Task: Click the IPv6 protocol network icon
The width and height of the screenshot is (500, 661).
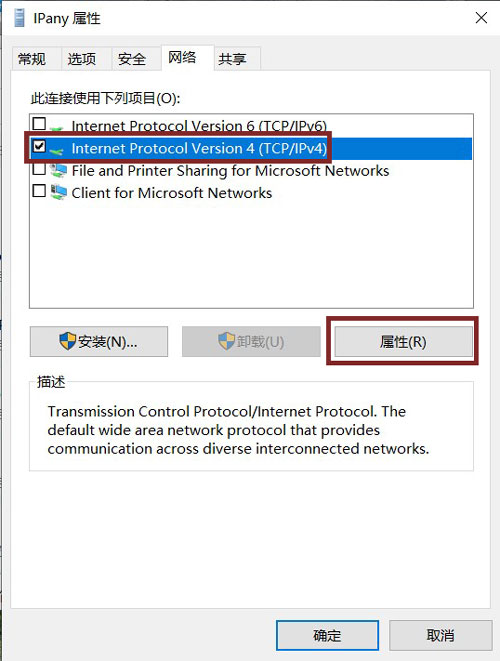Action: click(x=58, y=128)
